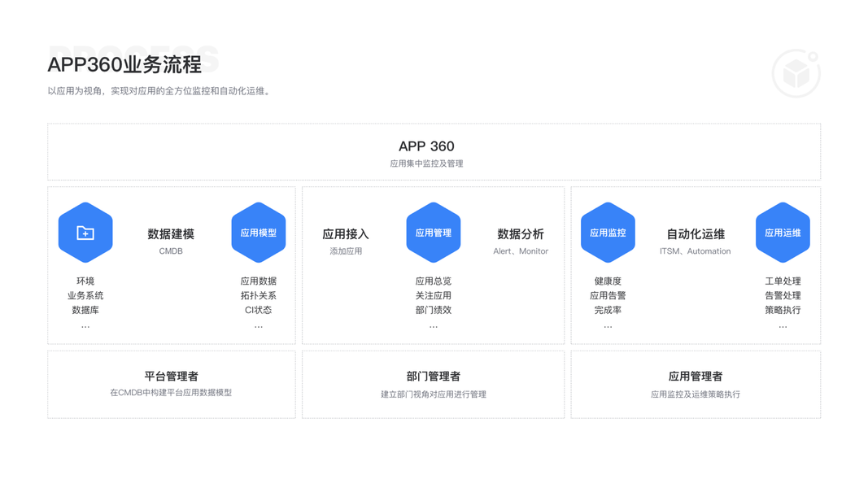Click the 工单处理 list item
This screenshot has height=488, width=868.
point(783,281)
